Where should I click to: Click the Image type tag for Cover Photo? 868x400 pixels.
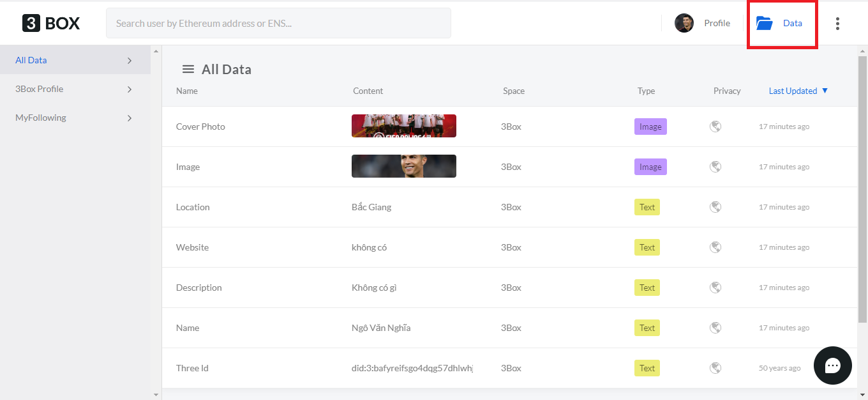coord(650,127)
